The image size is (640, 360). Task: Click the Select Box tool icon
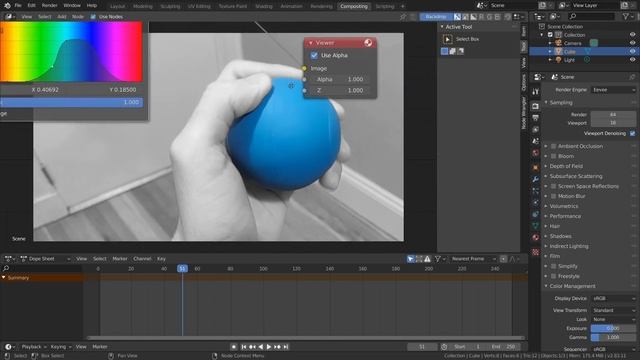(x=447, y=39)
